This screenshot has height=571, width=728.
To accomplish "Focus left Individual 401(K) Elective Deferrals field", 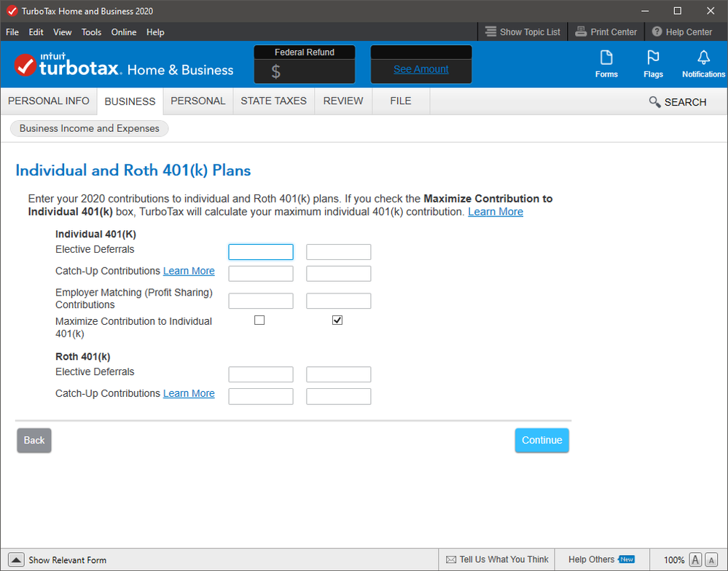I will coord(261,252).
